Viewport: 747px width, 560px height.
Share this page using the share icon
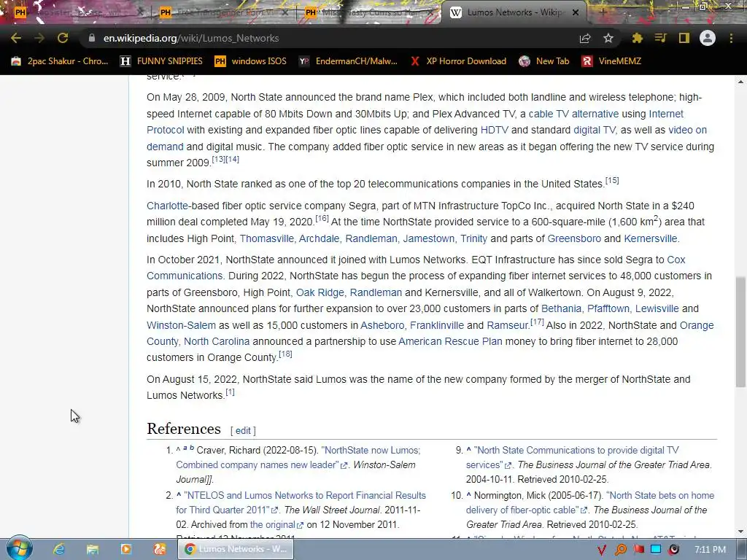coord(585,38)
